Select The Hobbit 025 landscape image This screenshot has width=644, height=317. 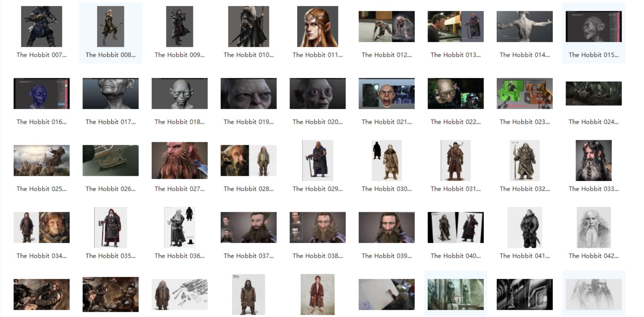click(x=42, y=160)
